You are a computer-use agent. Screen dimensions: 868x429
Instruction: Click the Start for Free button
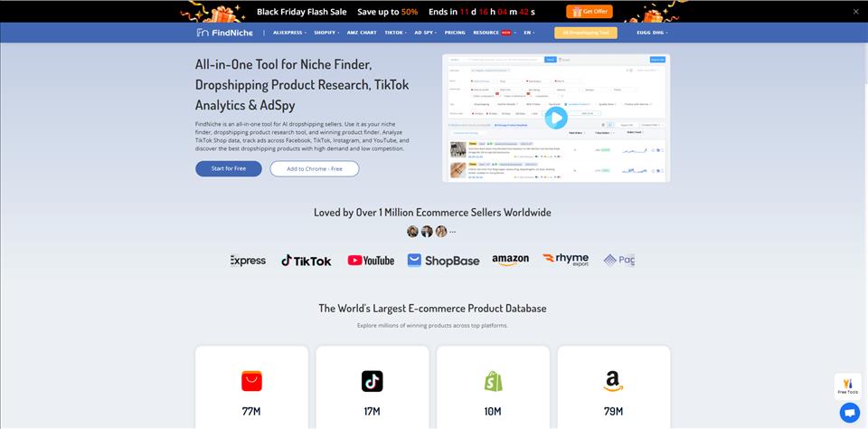click(229, 168)
